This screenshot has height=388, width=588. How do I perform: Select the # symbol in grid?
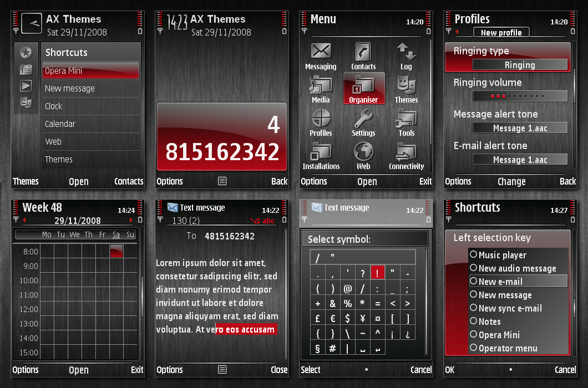click(x=333, y=349)
